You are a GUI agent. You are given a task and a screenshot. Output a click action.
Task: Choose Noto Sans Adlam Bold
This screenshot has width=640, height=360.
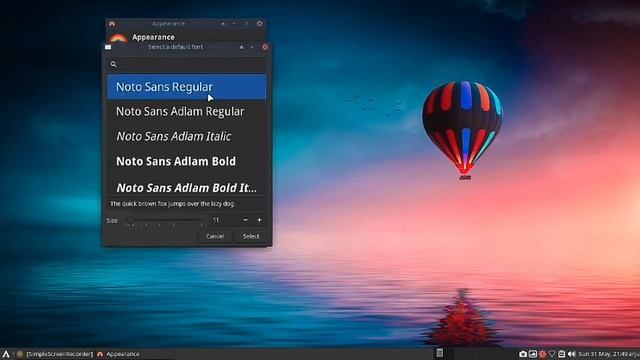click(x=187, y=161)
